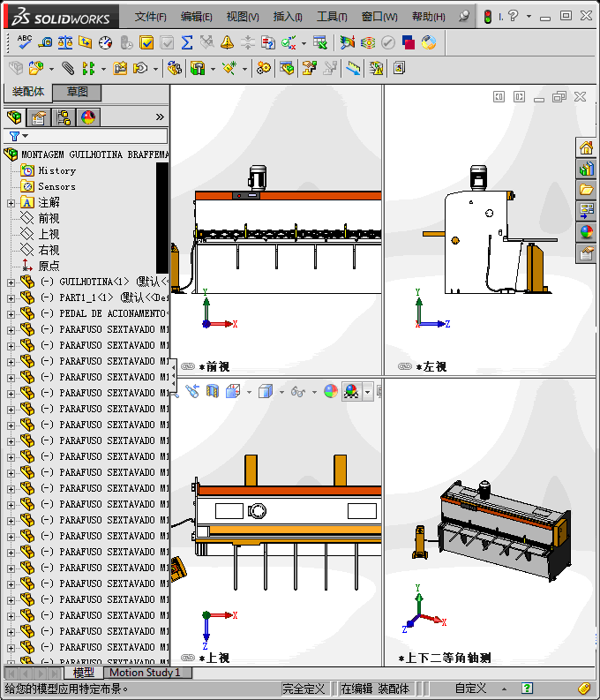This screenshot has height=700, width=600.
Task: Launch the Curvature analysis rainbow icon
Action: (347, 42)
